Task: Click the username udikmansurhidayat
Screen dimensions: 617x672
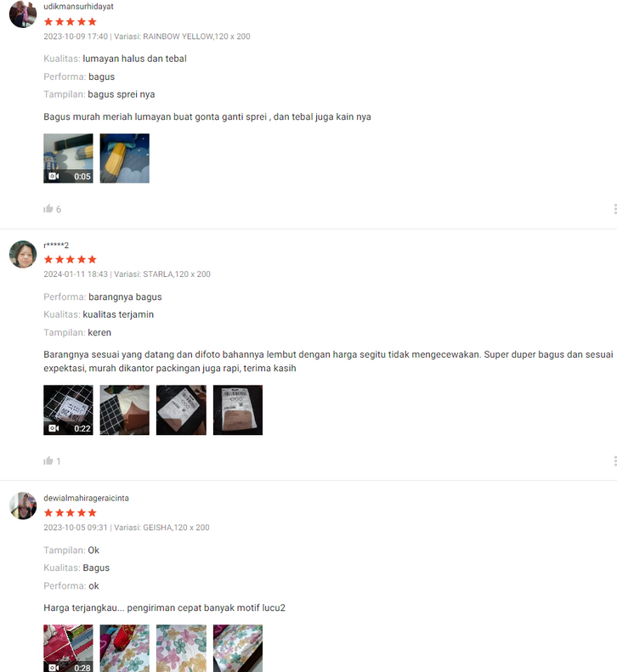Action: point(78,7)
